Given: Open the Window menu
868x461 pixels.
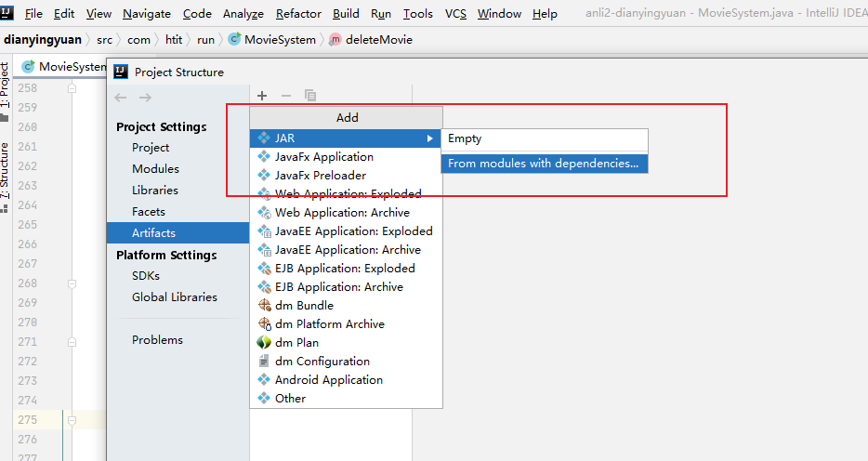Looking at the screenshot, I should 499,13.
